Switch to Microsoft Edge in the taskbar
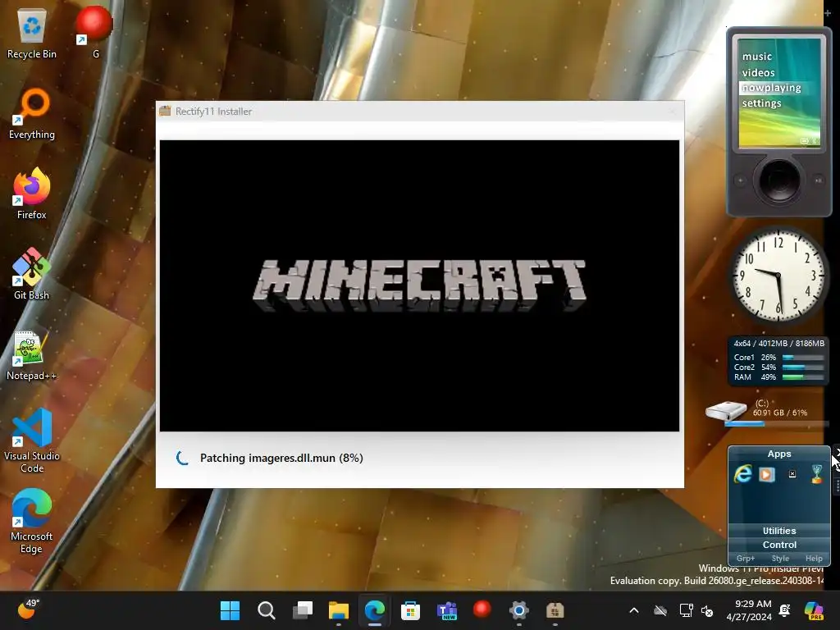 pyautogui.click(x=374, y=610)
